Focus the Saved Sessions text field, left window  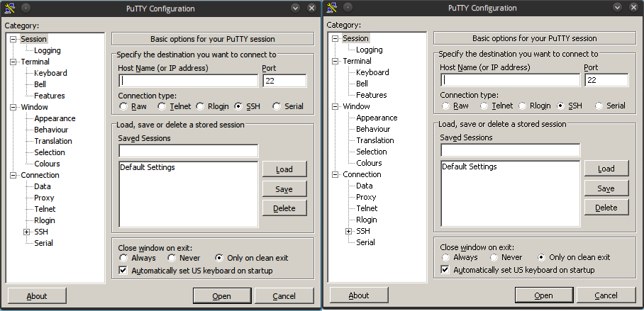pos(189,151)
